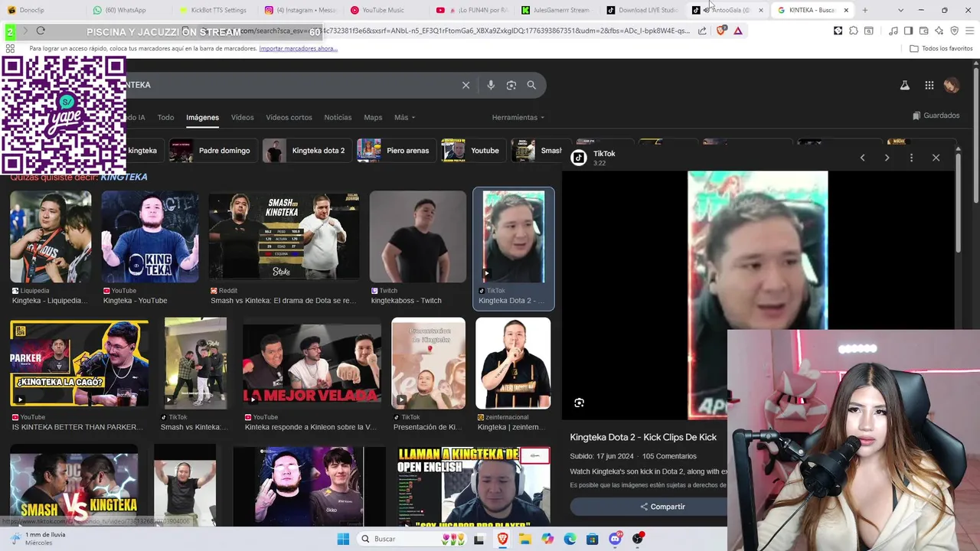The height and width of the screenshot is (551, 980).
Task: Close the image preview panel
Action: [x=936, y=158]
